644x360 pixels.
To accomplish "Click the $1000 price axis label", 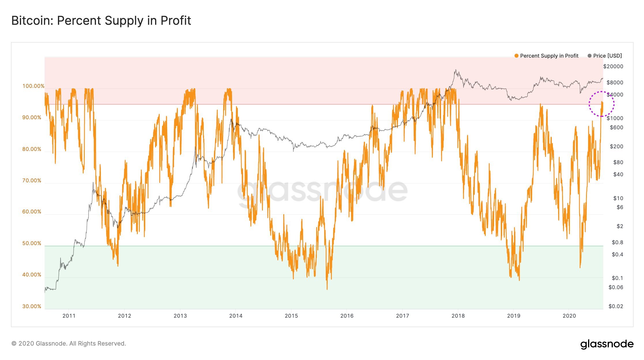I will pyautogui.click(x=615, y=118).
